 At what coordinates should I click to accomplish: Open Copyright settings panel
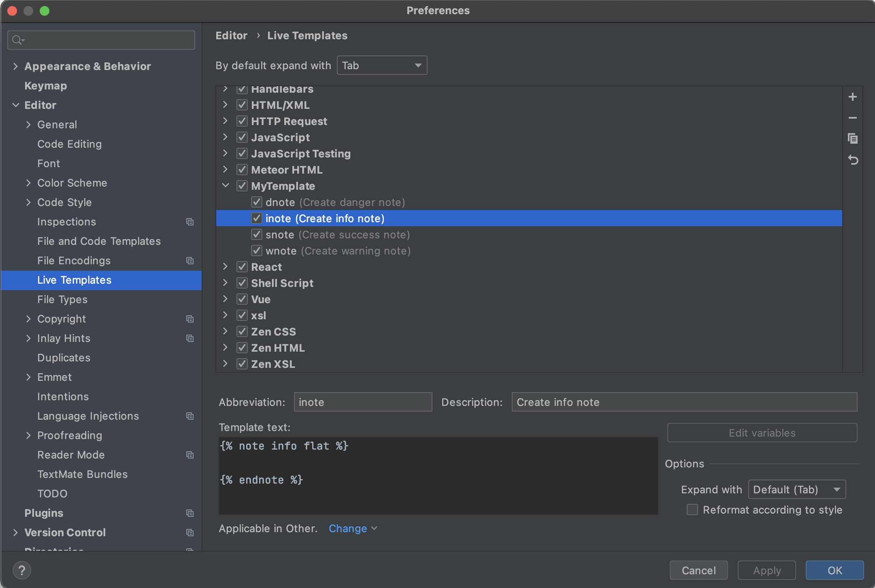pos(61,318)
